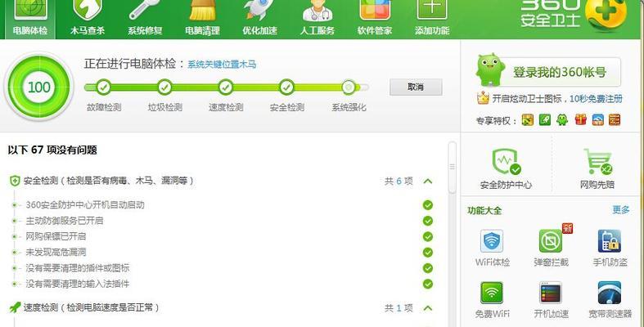Click first yellow puzzle privilege icon
Viewport: 644px width, 327px height.
tap(527, 120)
